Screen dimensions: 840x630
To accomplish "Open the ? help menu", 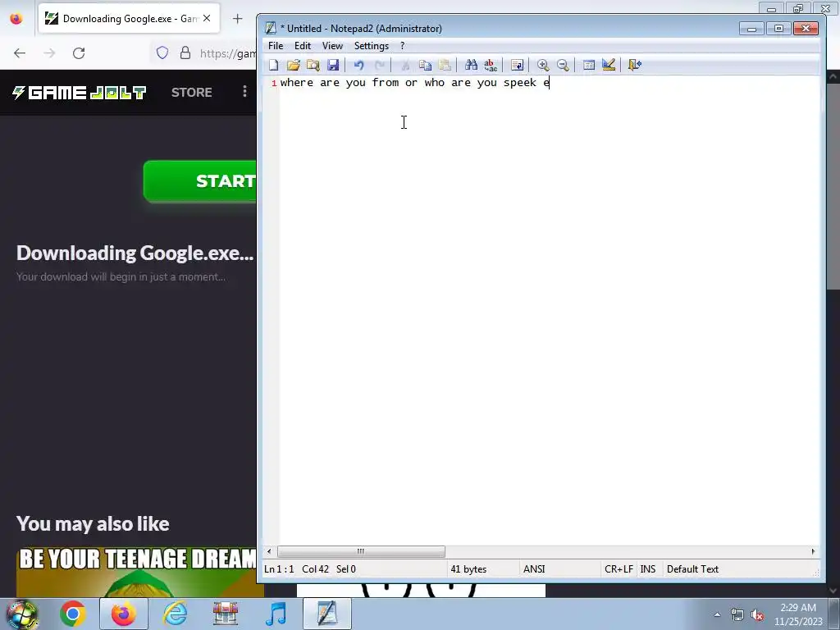I will (402, 46).
